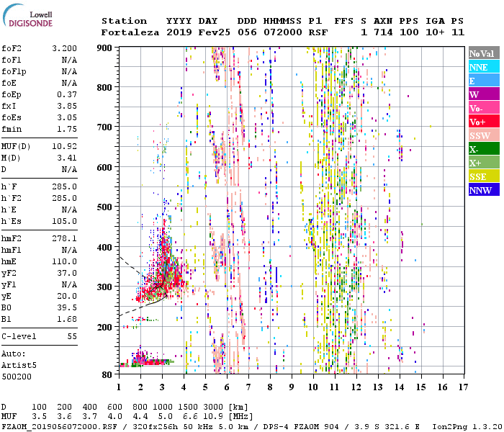Viewport: 504px width, 432px height.
Task: Click the h`F value 285.0
Action: (64, 186)
